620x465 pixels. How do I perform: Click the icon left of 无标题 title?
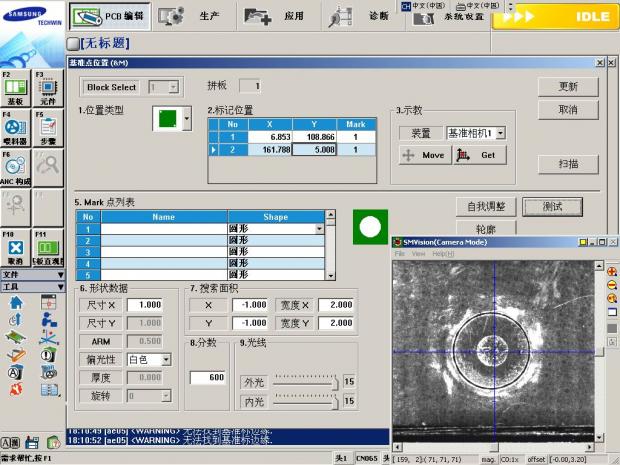(73, 43)
